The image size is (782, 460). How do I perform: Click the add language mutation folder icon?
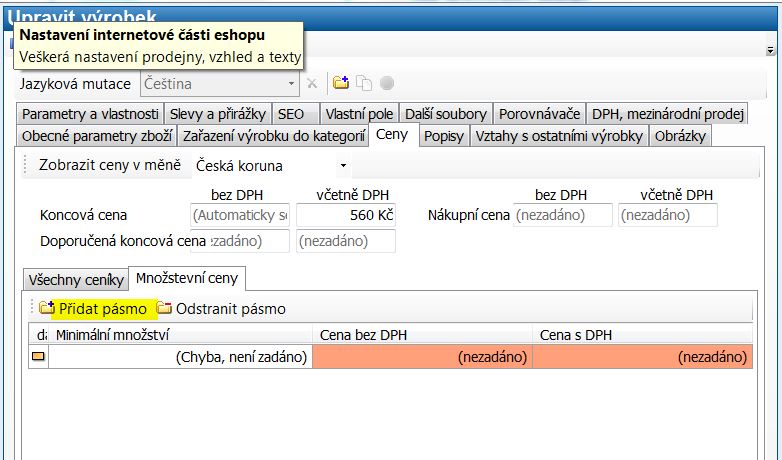point(341,84)
